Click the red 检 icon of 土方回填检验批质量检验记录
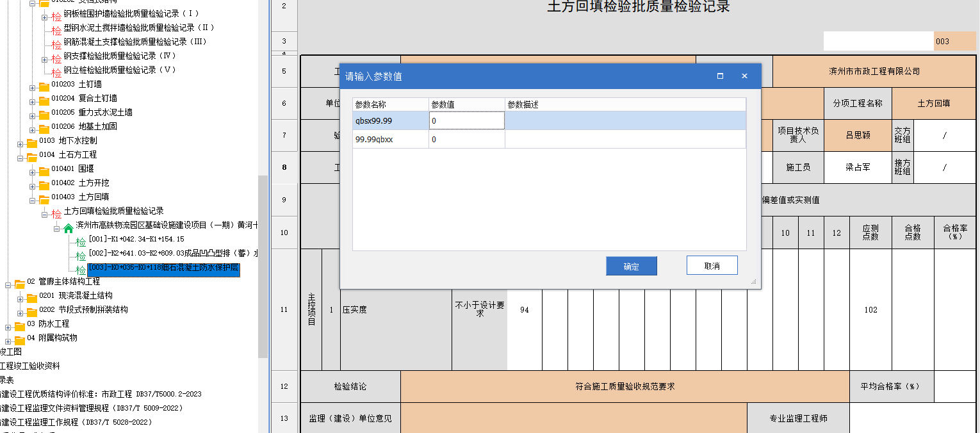 pos(56,214)
